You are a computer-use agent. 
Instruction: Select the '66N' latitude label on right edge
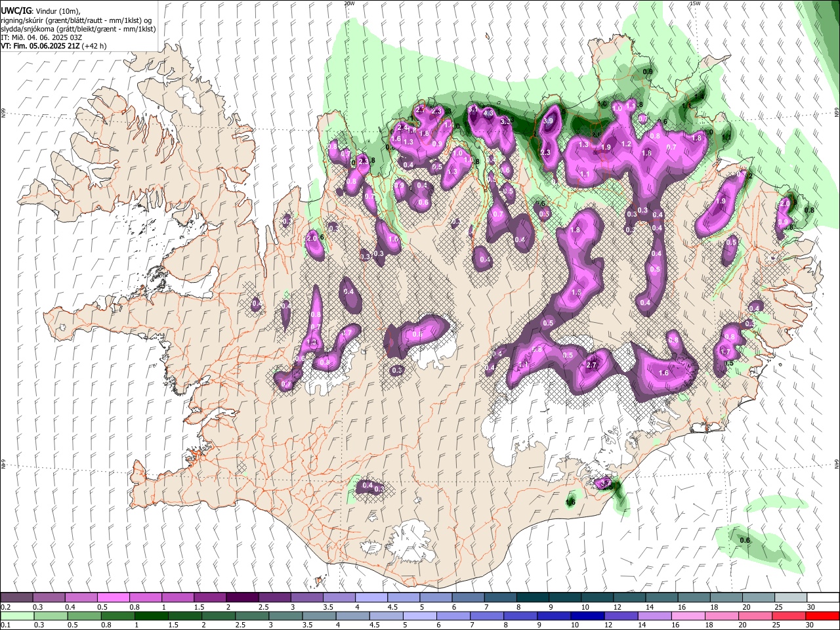pos(837,113)
